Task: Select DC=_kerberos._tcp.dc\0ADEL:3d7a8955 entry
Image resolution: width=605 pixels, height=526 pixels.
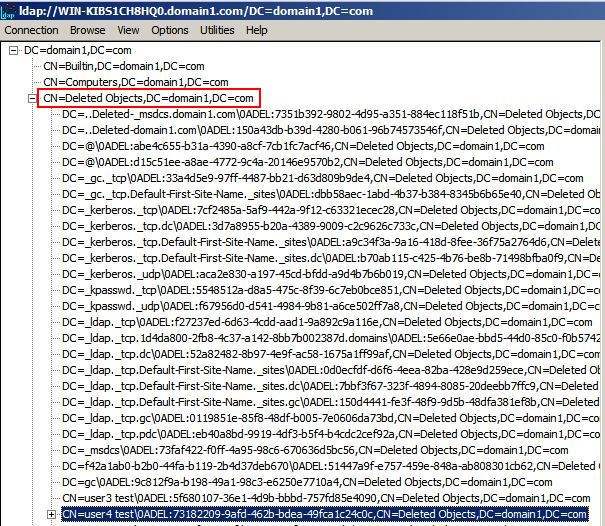Action: pos(331,226)
